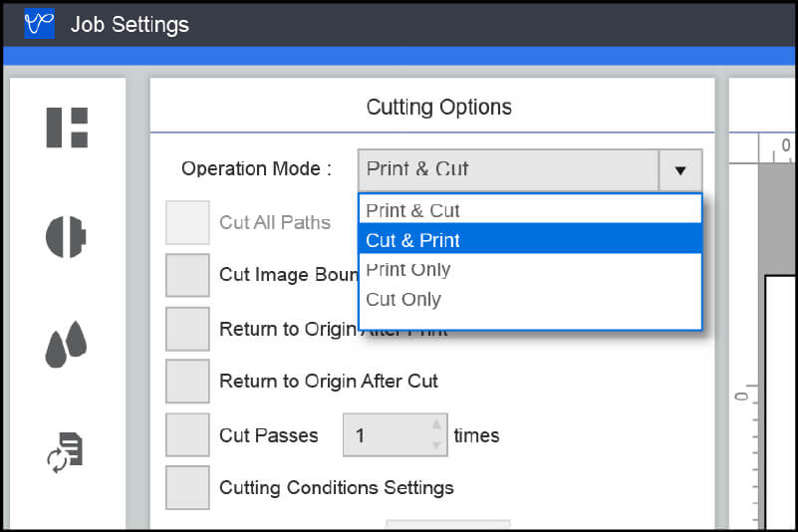Screen dimensions: 798x532
Task: Enable Return to Origin After Print checkbox
Action: coord(187,329)
